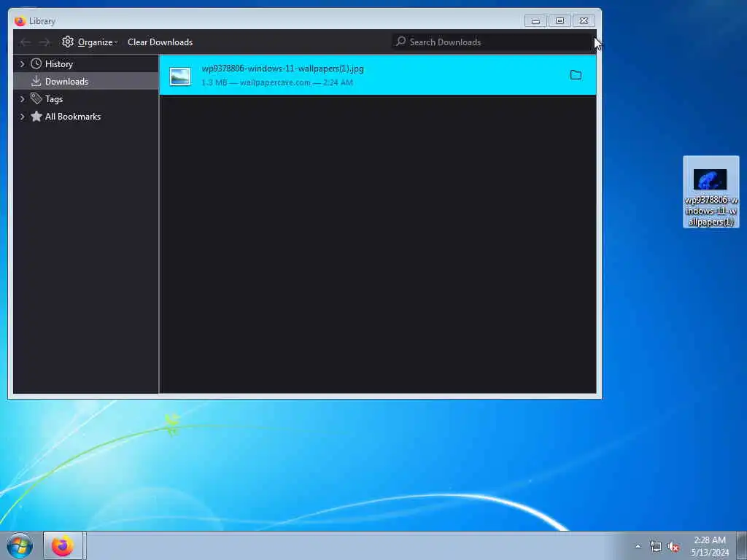Image resolution: width=747 pixels, height=560 pixels.
Task: Click the back arrow in Library toolbar
Action: pos(26,42)
